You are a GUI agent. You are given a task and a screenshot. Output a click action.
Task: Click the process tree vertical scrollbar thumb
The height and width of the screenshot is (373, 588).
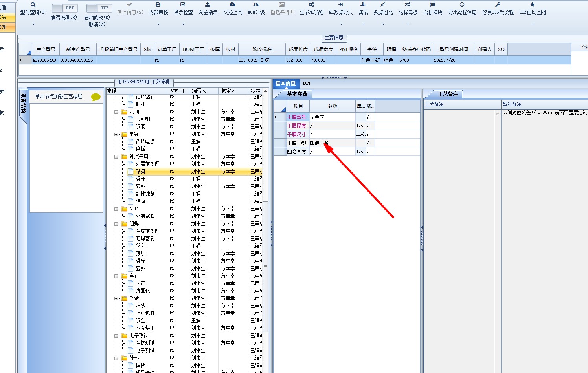tap(265, 267)
